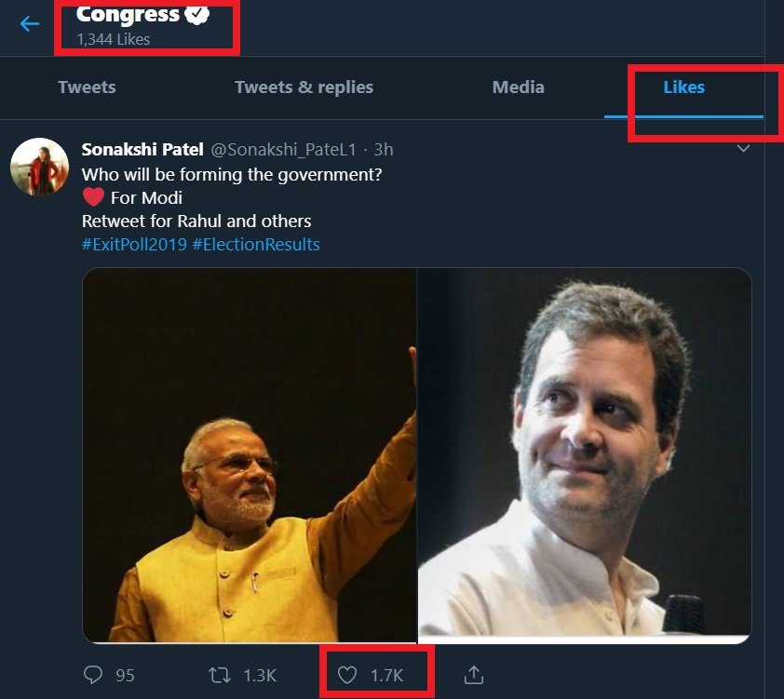Image resolution: width=784 pixels, height=699 pixels.
Task: Click the verified badge next to Congress
Action: [x=196, y=15]
